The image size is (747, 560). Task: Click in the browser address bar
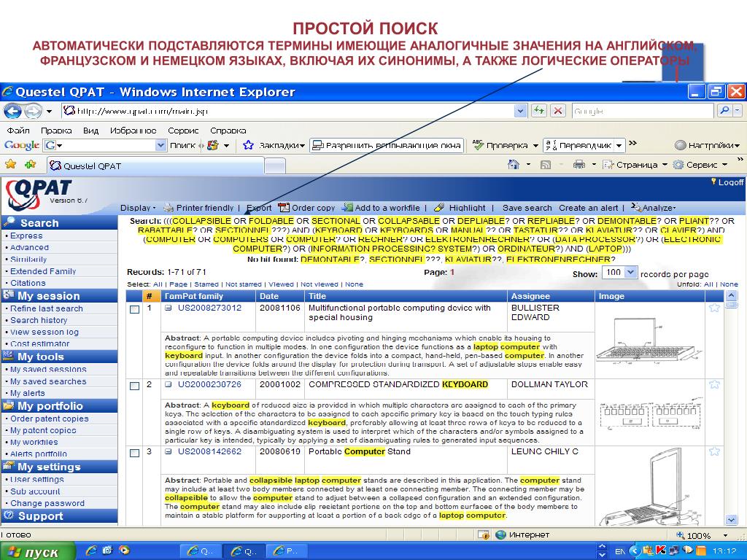click(x=287, y=111)
